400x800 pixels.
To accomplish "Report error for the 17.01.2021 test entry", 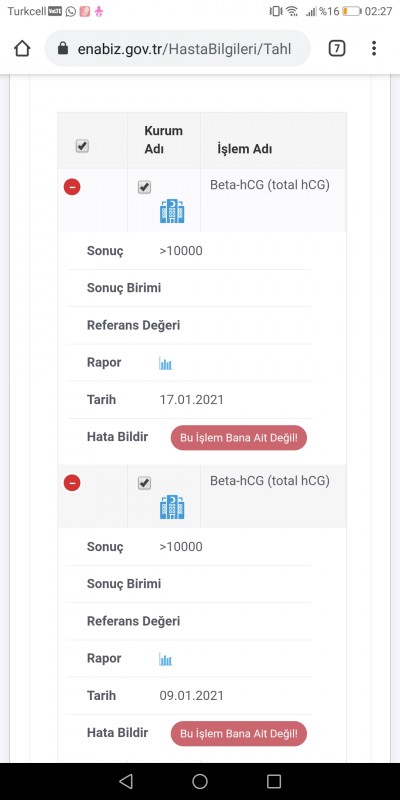I will coord(239,438).
